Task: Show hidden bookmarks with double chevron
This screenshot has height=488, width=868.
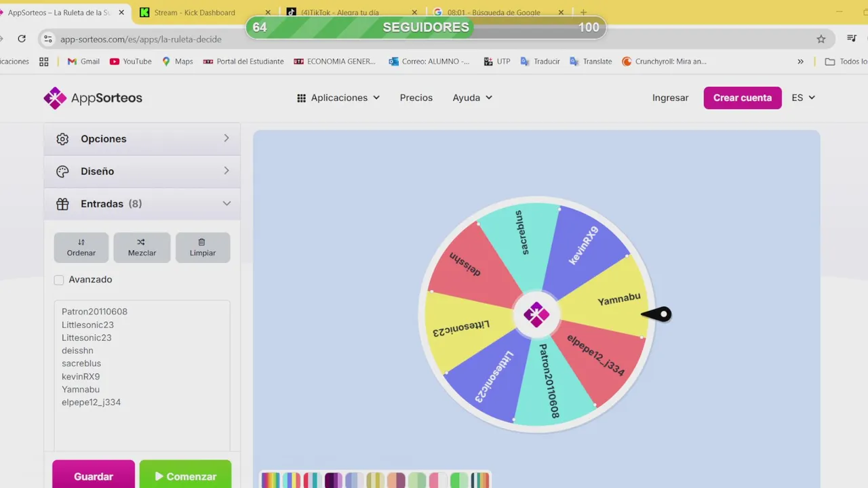Action: 800,61
